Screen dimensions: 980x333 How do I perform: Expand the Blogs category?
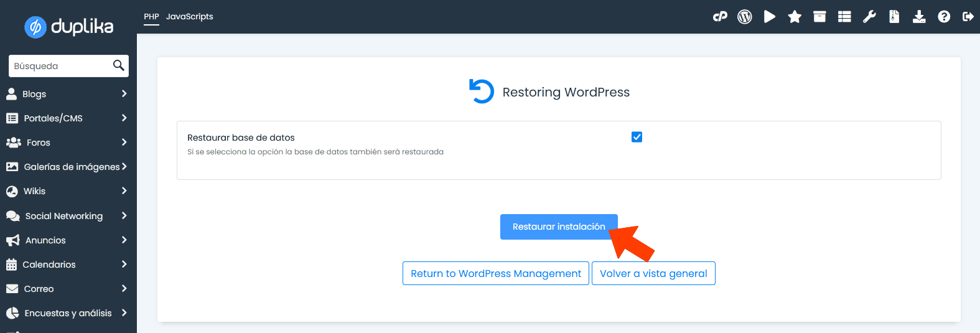click(x=67, y=94)
